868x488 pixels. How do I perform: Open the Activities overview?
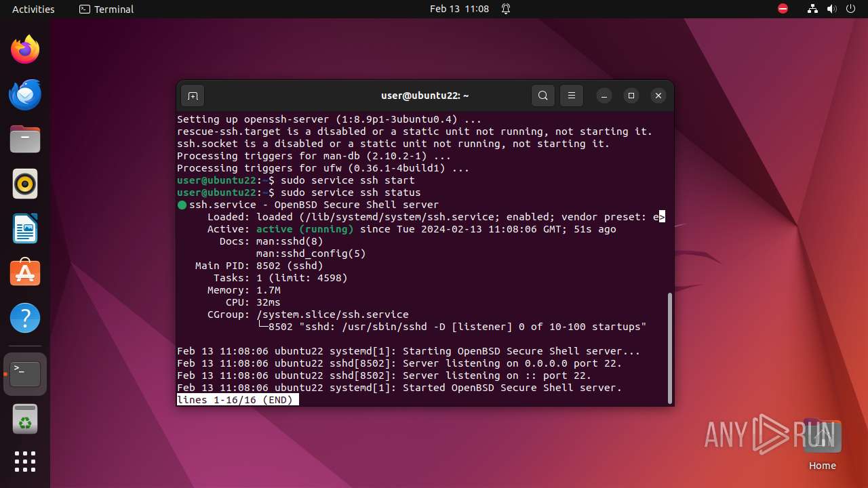click(33, 9)
